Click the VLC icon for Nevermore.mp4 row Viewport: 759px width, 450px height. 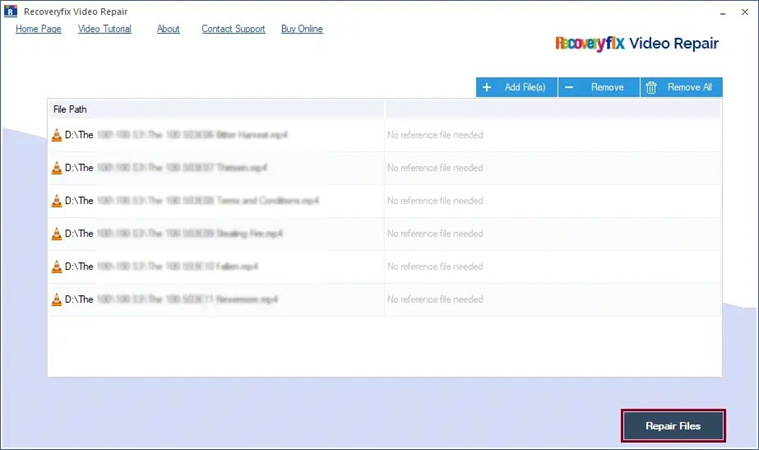[56, 300]
